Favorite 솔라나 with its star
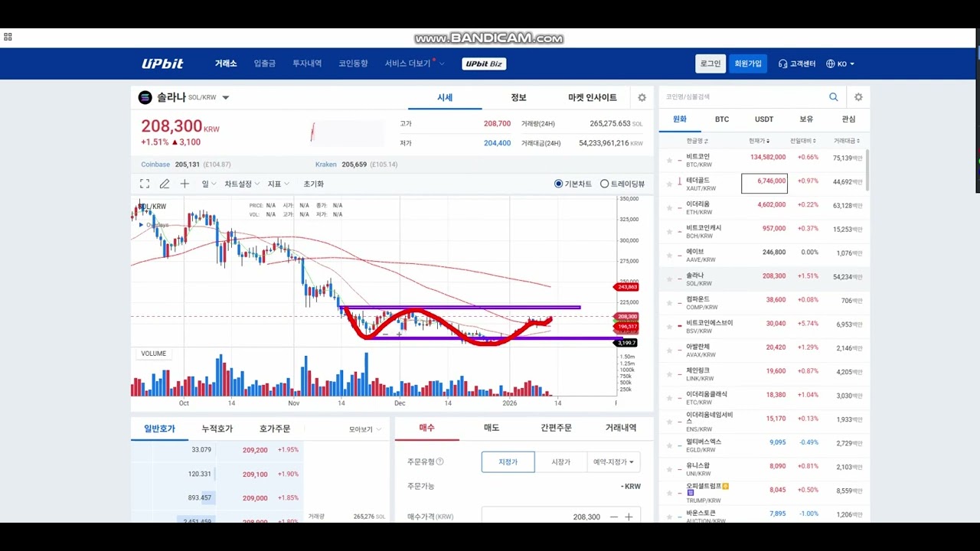The image size is (980, 551). click(669, 279)
